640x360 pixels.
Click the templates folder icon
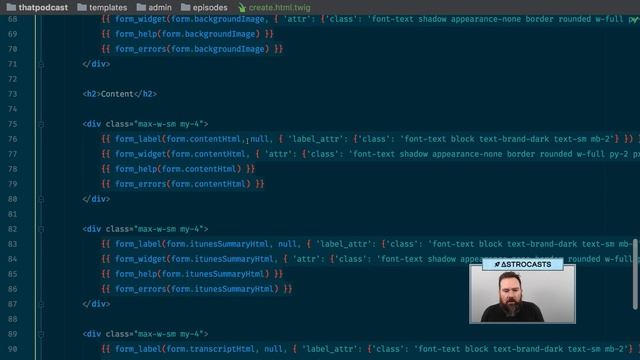(82, 7)
